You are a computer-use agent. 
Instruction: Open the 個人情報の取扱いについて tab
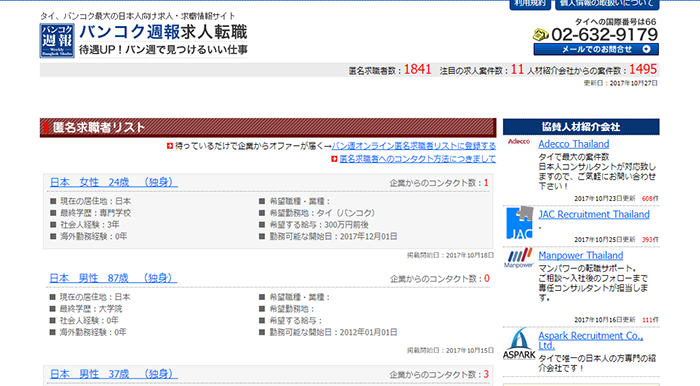[x=607, y=4]
